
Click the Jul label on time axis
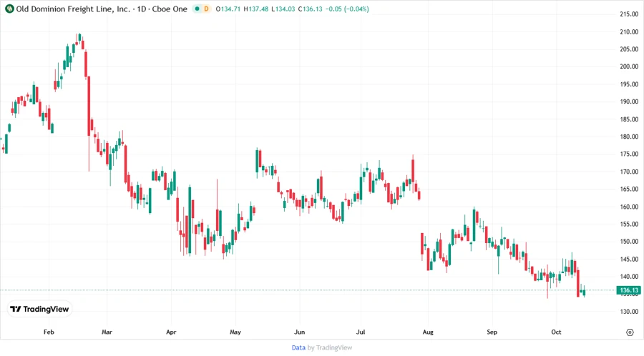tap(361, 332)
